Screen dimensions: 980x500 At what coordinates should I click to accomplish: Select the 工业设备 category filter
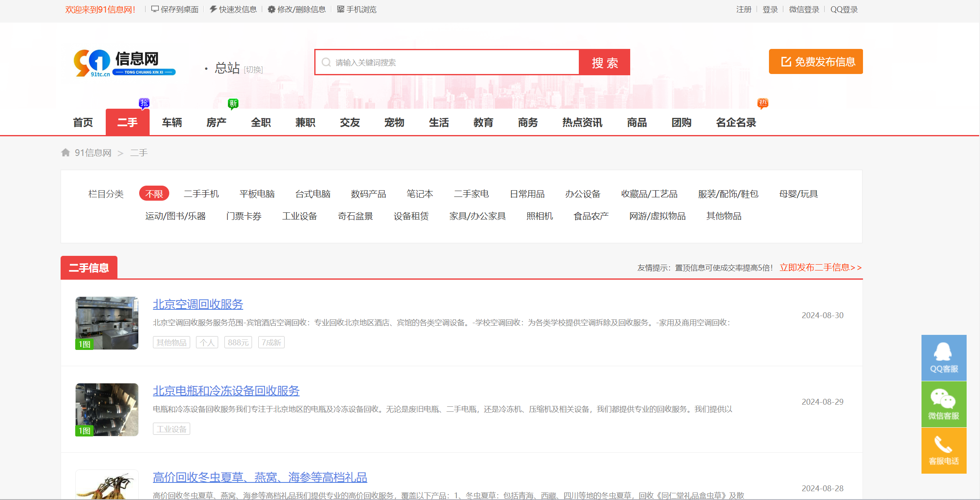click(x=300, y=216)
